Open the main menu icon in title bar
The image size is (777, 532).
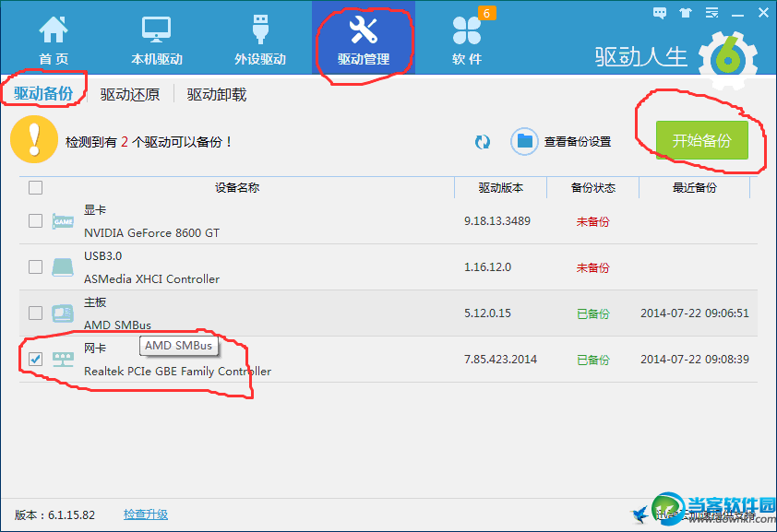[x=712, y=13]
